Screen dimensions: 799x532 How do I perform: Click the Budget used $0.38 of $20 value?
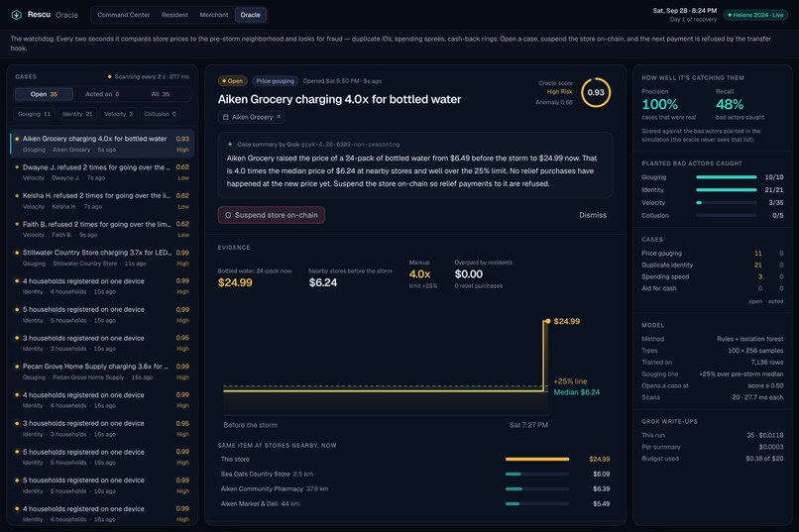tap(764, 458)
